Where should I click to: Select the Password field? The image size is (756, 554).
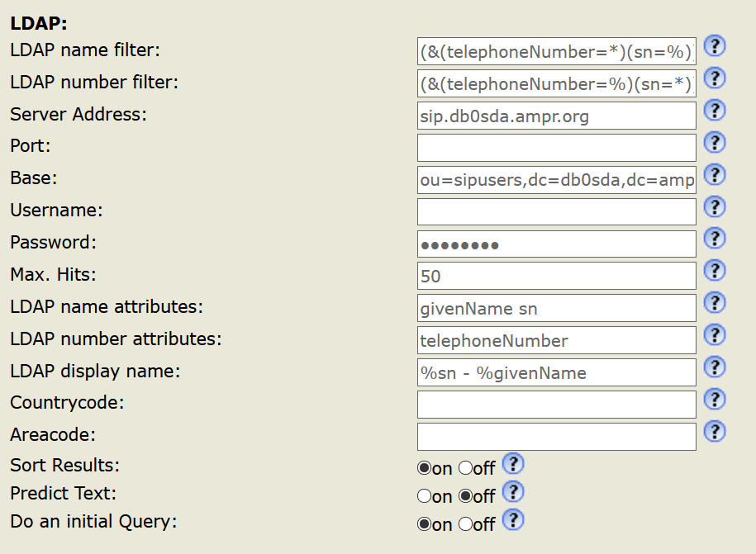click(557, 244)
